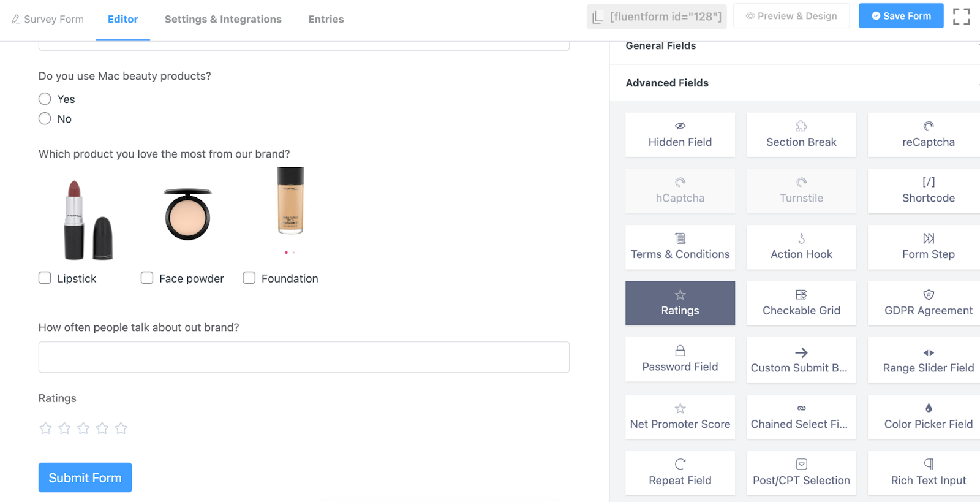980x502 pixels.
Task: Select the Yes radio option
Action: (x=45, y=99)
